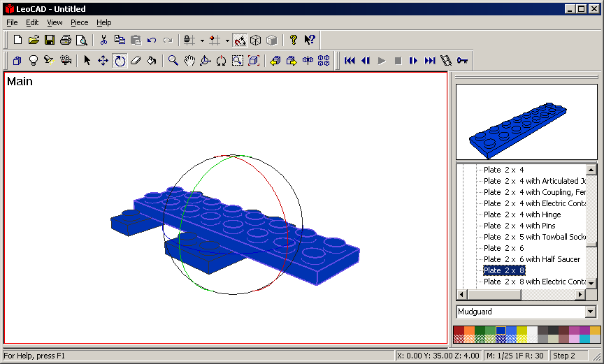The image size is (604, 364).
Task: Select Plate 2 x 6 in list
Action: (503, 248)
